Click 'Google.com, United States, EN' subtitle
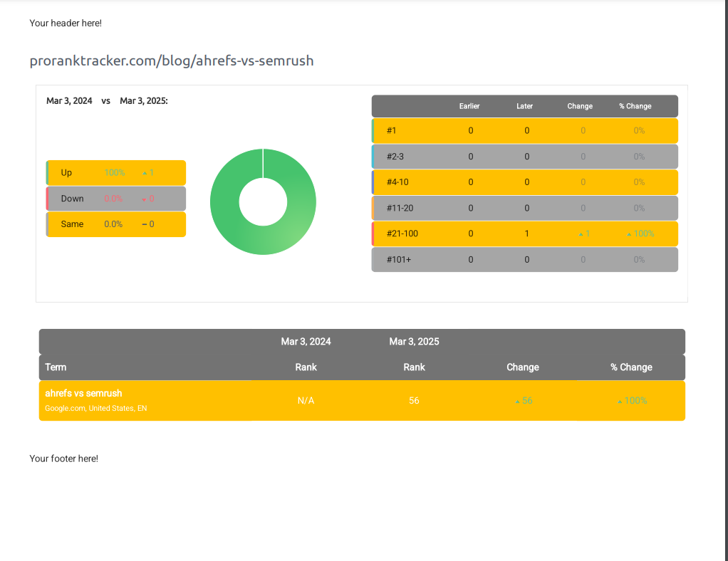 tap(95, 409)
